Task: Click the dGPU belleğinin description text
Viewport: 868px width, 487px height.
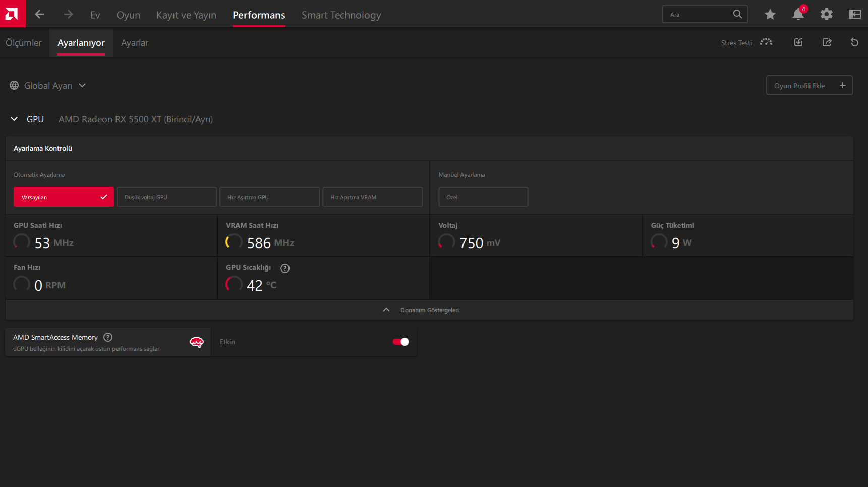Action: [x=86, y=349]
